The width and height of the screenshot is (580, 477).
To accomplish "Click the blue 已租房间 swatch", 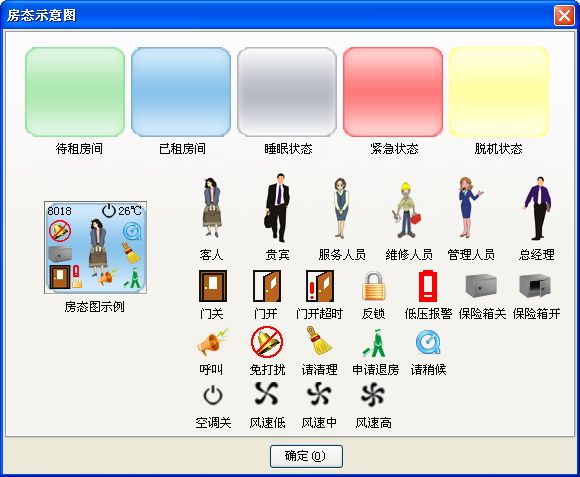I will click(181, 92).
